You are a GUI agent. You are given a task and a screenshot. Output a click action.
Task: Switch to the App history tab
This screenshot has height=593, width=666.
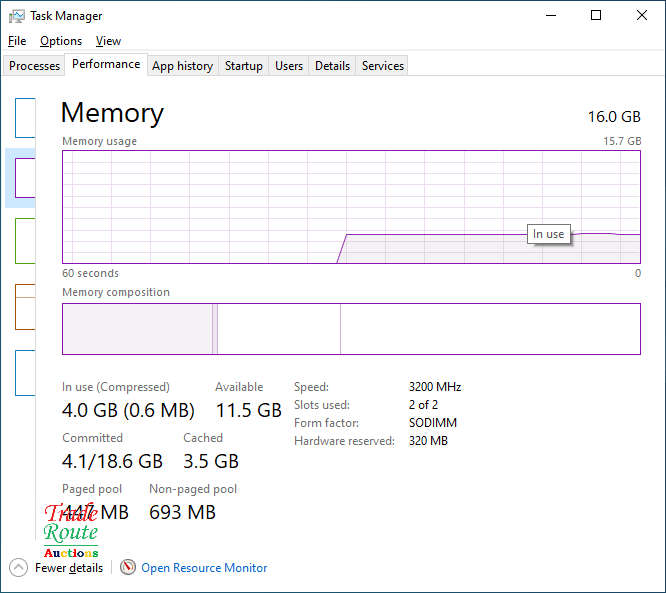182,66
